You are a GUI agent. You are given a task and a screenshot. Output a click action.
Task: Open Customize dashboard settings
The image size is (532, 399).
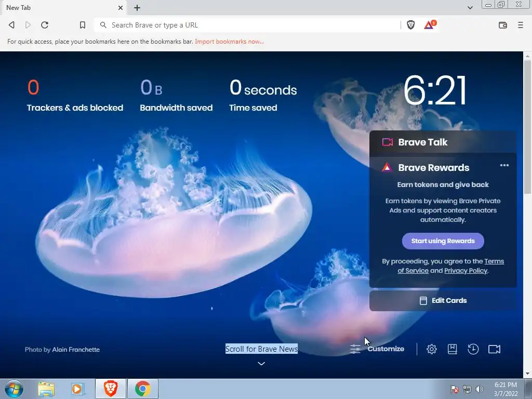click(x=377, y=349)
